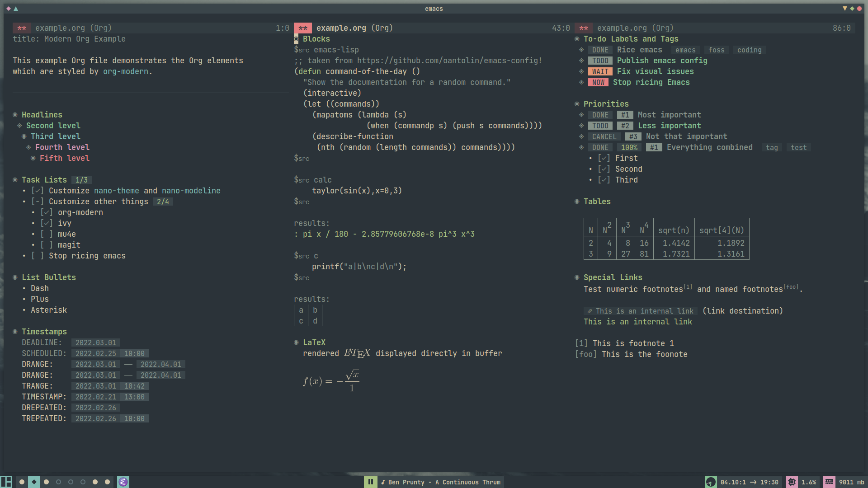Collapse the Task Lists heading bullet
This screenshot has height=488, width=868.
click(15, 180)
